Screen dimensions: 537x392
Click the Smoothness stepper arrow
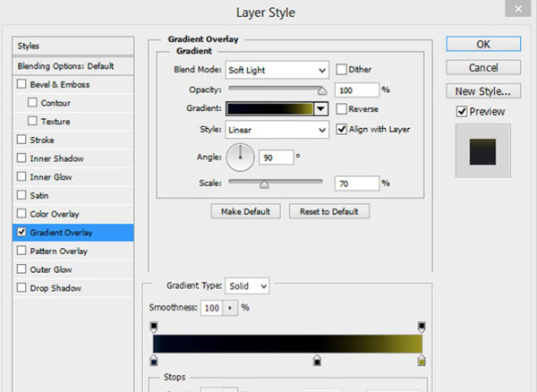pyautogui.click(x=230, y=308)
